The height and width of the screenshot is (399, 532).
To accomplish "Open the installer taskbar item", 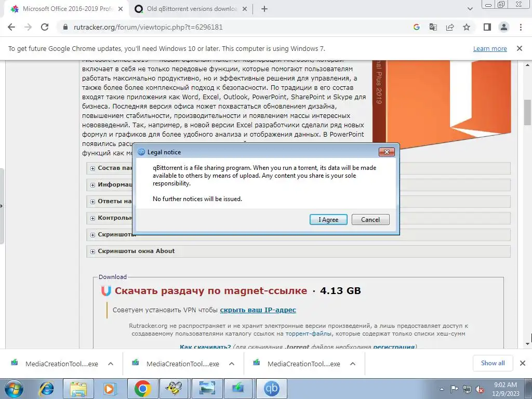I will click(x=238, y=389).
